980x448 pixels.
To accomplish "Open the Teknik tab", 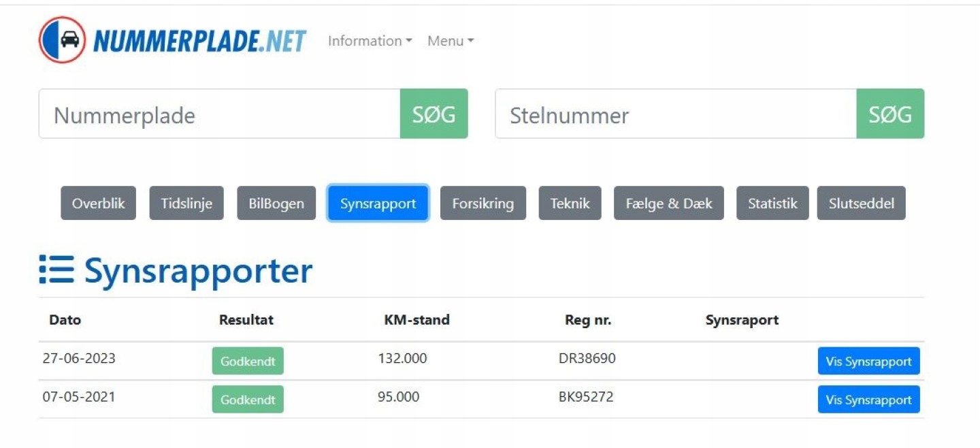I will (x=570, y=203).
